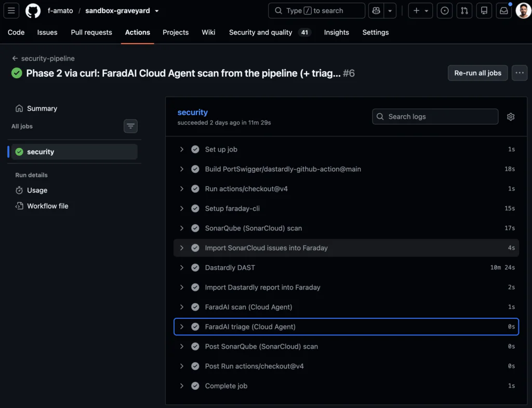
Task: Expand the repository switcher caret
Action: (157, 11)
